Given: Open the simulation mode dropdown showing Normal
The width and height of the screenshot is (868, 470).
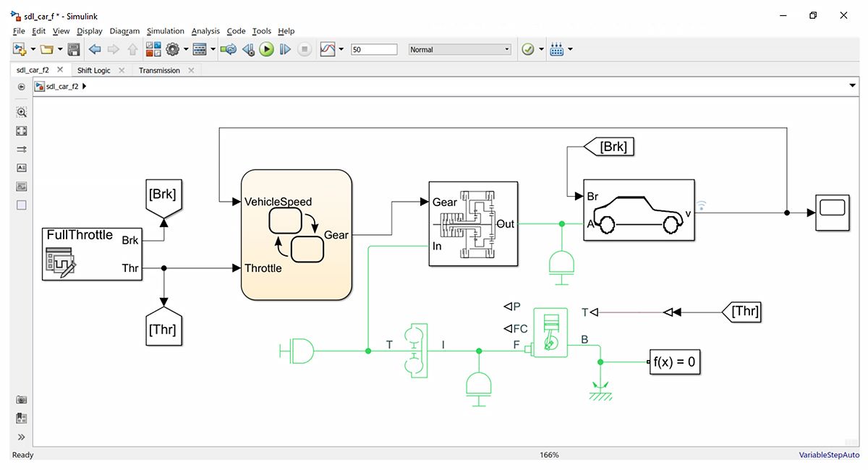Looking at the screenshot, I should [506, 49].
